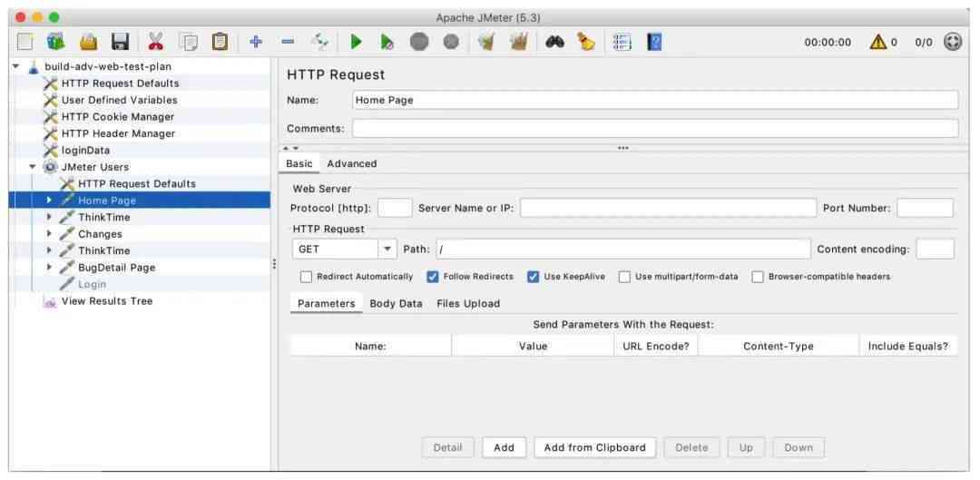Expand the Home Page tree node
Viewport: 980px width, 480px height.
(49, 200)
